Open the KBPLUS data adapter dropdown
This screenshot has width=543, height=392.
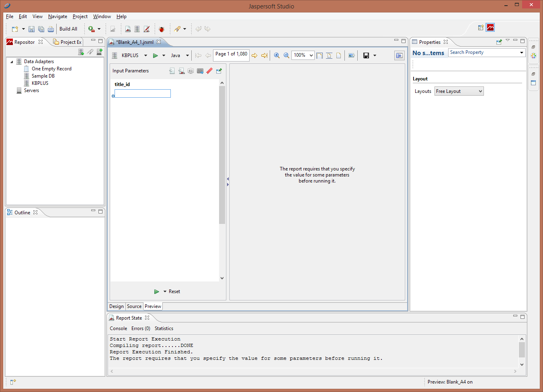click(x=145, y=55)
